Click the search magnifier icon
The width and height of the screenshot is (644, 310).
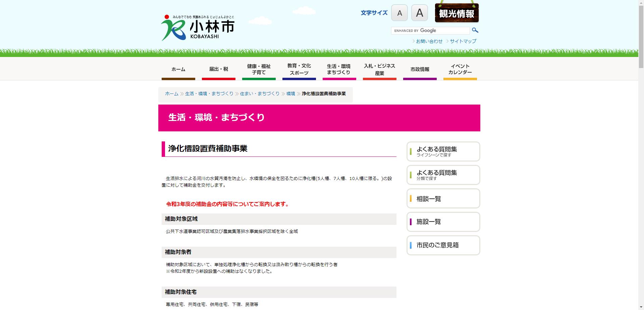tap(475, 30)
